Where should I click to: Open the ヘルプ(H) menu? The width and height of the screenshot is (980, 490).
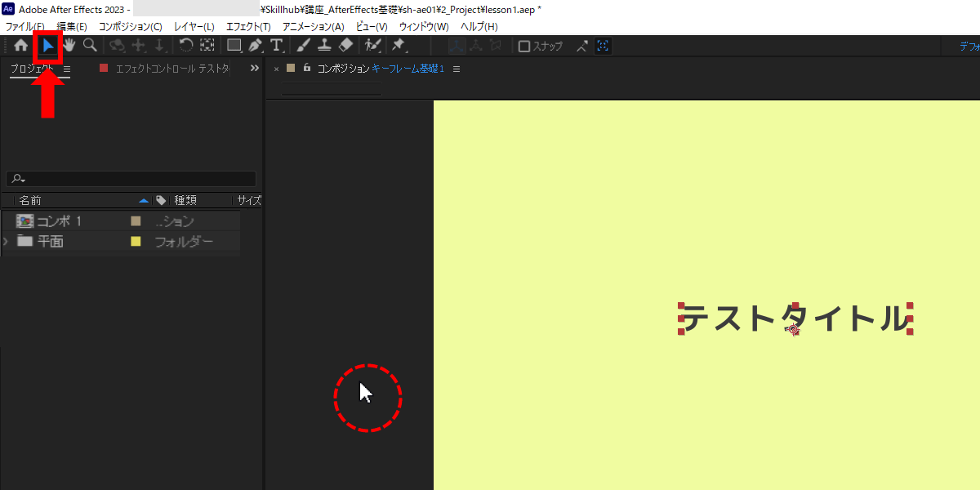tap(479, 27)
